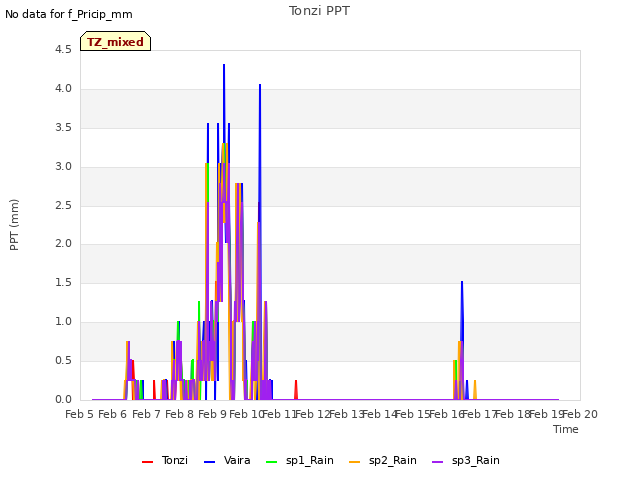The image size is (640, 480).
Task: Click the Feb 5 x-axis tick label
Action: pos(80,414)
